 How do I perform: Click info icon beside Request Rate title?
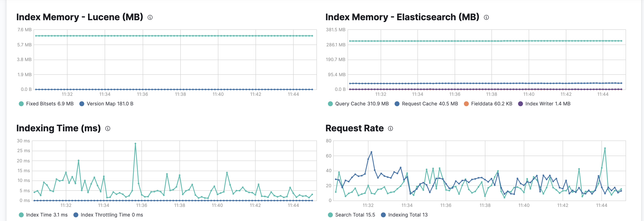390,129
